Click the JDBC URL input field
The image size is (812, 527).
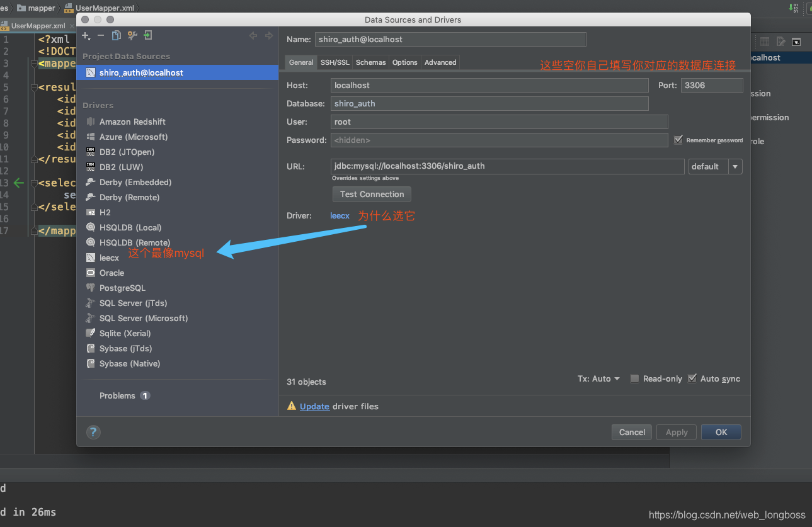(507, 166)
